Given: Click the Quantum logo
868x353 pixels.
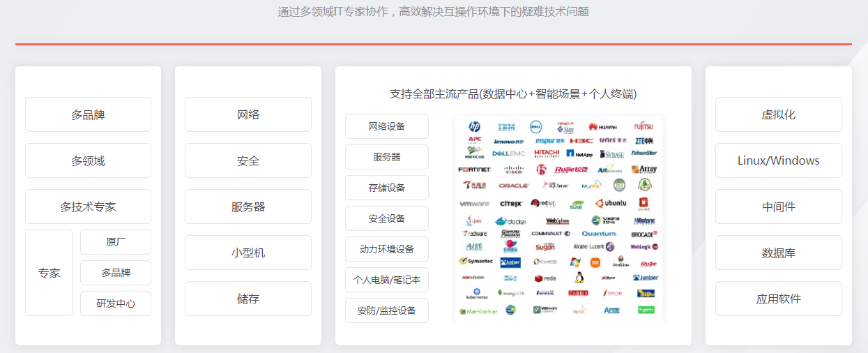Looking at the screenshot, I should (x=599, y=234).
